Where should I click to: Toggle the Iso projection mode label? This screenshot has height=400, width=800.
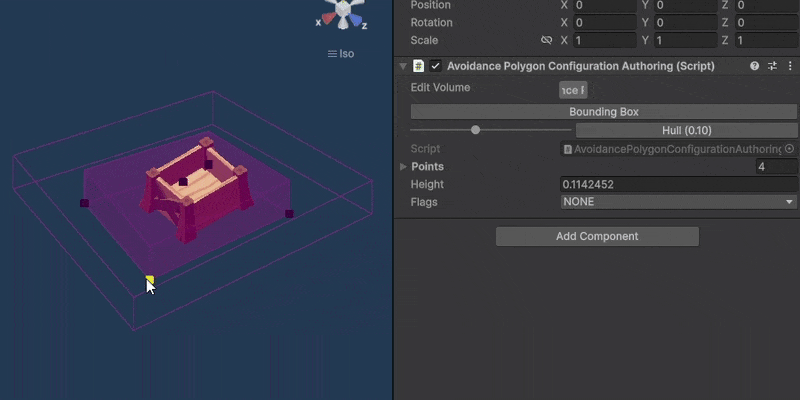tap(341, 54)
